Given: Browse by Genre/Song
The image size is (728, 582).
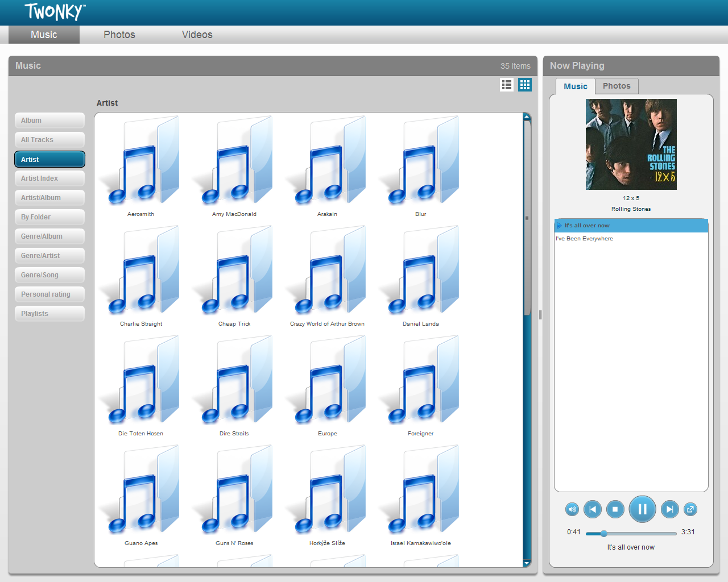Looking at the screenshot, I should (x=49, y=275).
